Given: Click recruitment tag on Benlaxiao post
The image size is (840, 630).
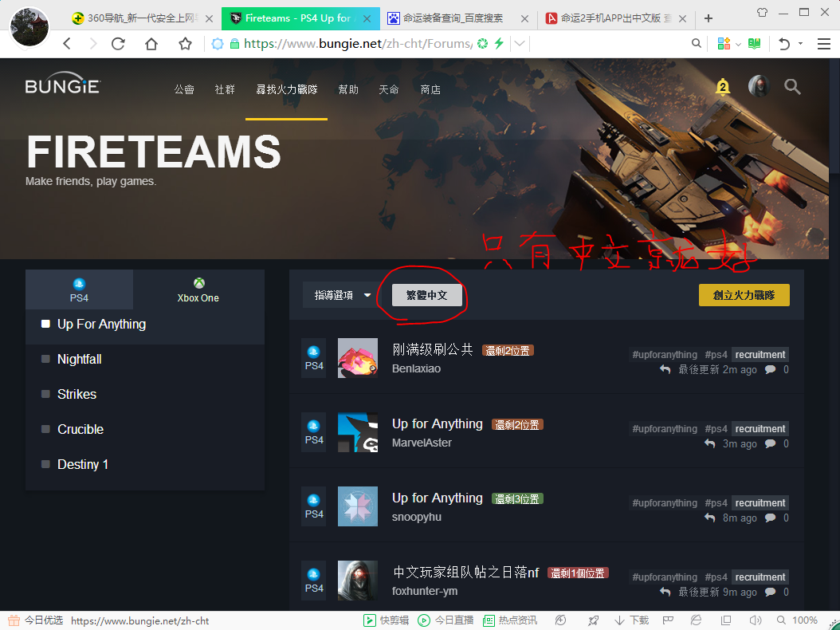Looking at the screenshot, I should click(760, 354).
